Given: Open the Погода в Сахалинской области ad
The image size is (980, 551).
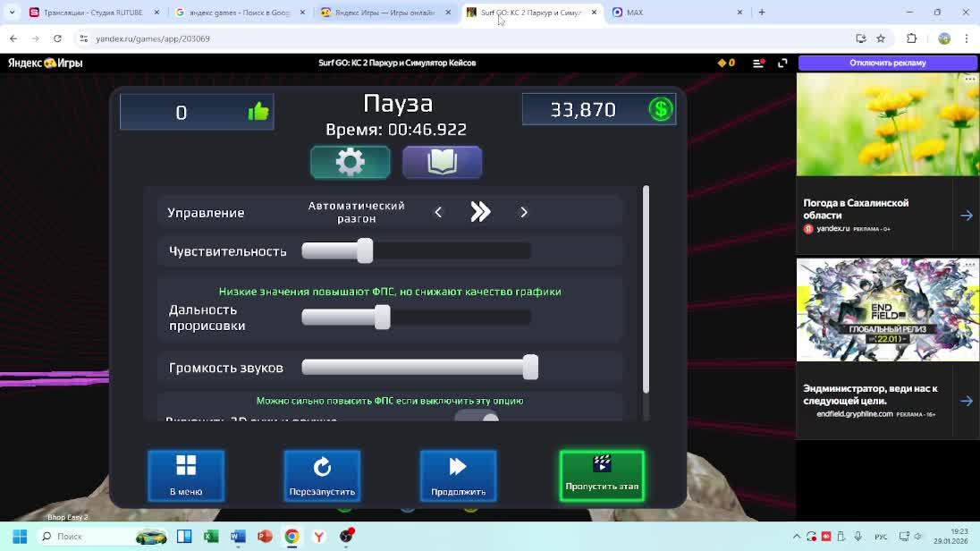Looking at the screenshot, I should click(856, 209).
